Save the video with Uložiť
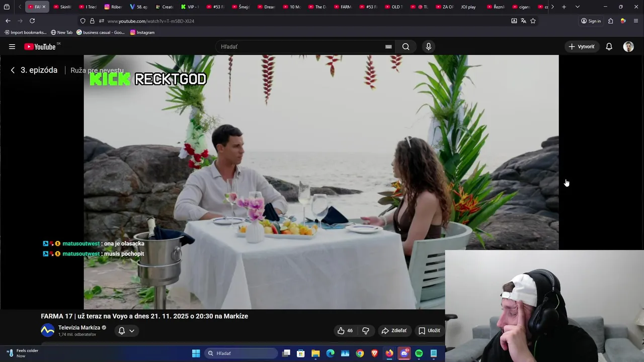Viewport: 644px width, 362px height. point(429,330)
